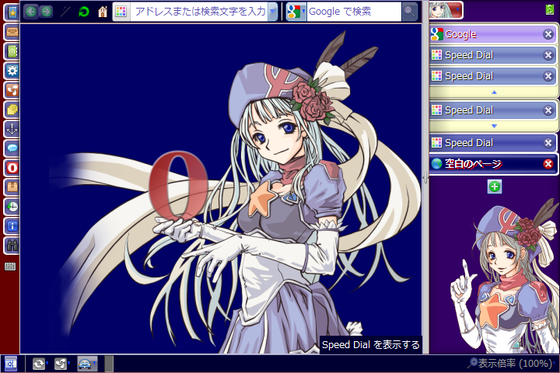Open the character-portrait main menu button
The image size is (560, 373).
446,10
